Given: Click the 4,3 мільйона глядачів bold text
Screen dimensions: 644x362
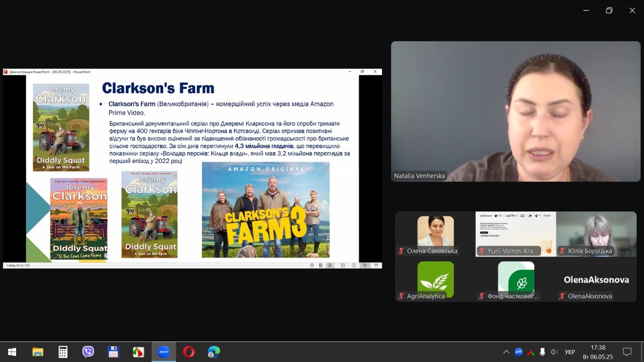Looking at the screenshot, I should pos(264,146).
